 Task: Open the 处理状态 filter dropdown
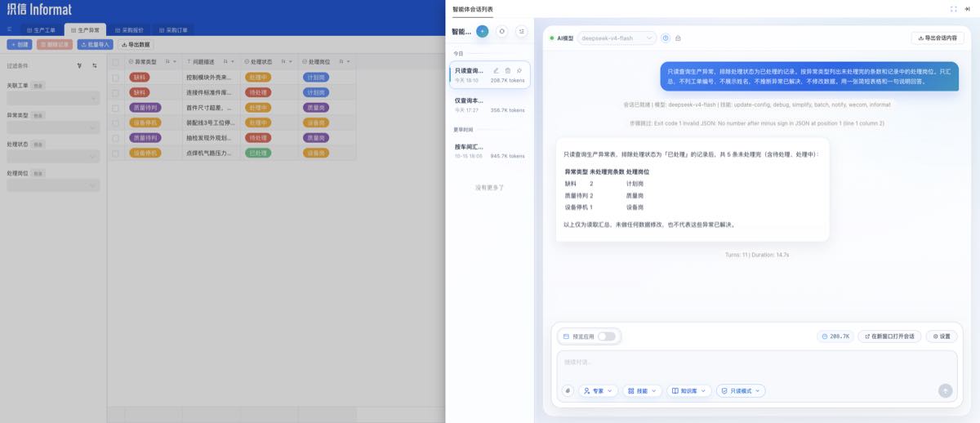click(53, 157)
